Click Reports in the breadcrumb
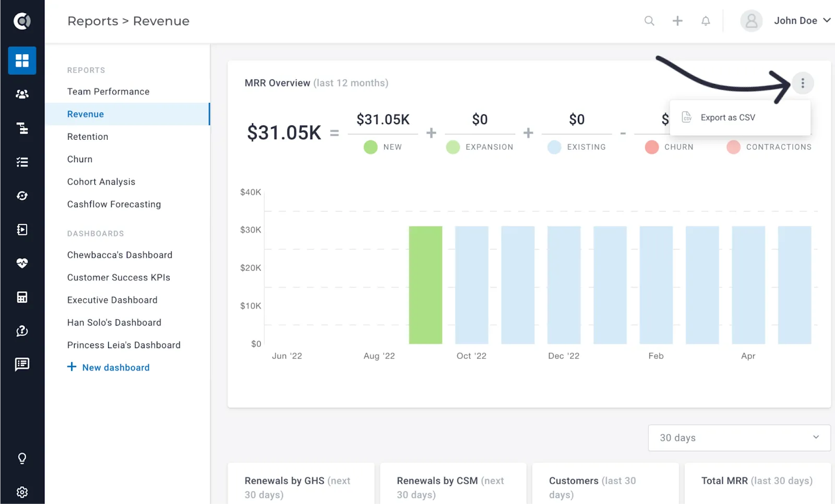The image size is (835, 504). click(x=93, y=21)
